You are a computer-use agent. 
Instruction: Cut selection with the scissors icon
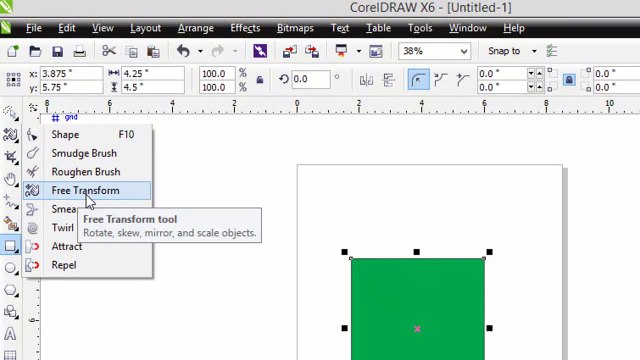pos(109,51)
